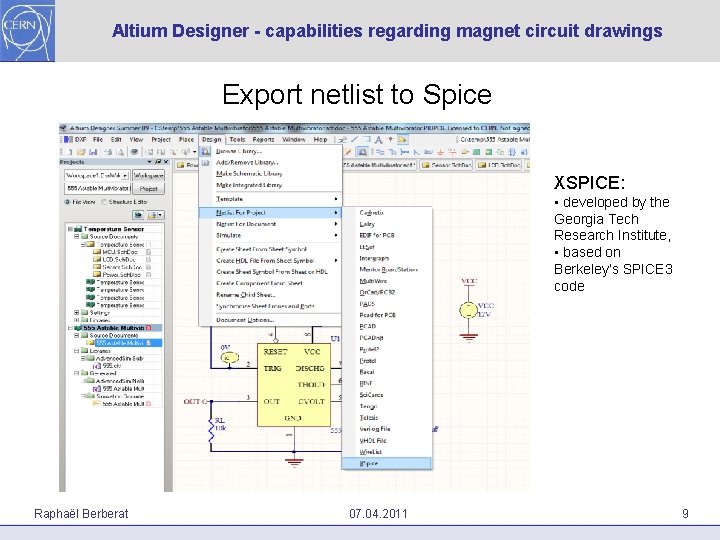The height and width of the screenshot is (540, 720).
Task: Choose XSpice from netlist submenu
Action: point(387,464)
